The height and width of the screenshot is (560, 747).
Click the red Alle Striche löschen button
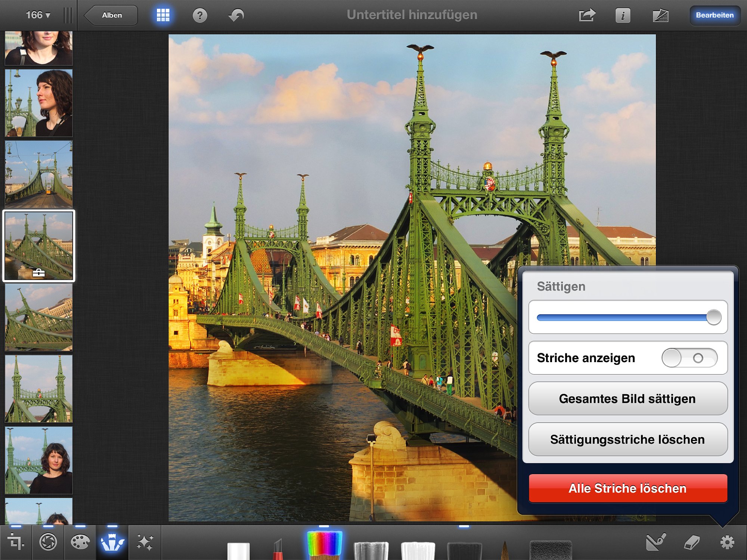point(628,488)
